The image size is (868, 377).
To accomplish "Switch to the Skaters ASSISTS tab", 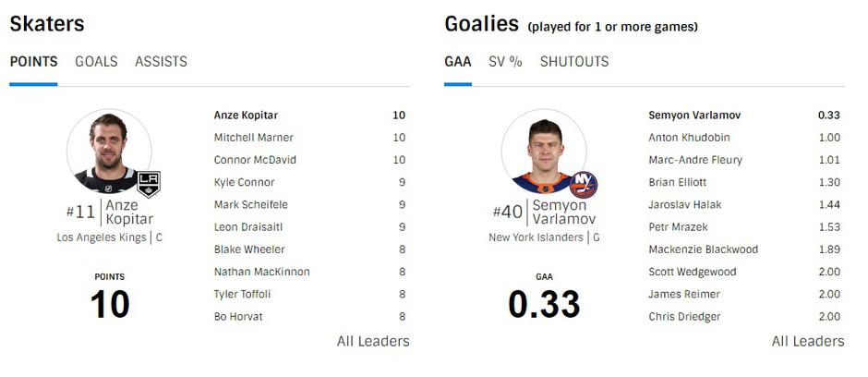I will tap(161, 62).
